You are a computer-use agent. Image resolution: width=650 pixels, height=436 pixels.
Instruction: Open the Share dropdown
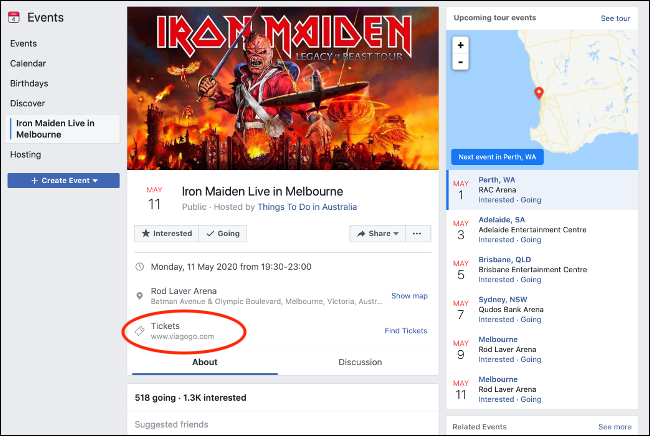coord(375,233)
